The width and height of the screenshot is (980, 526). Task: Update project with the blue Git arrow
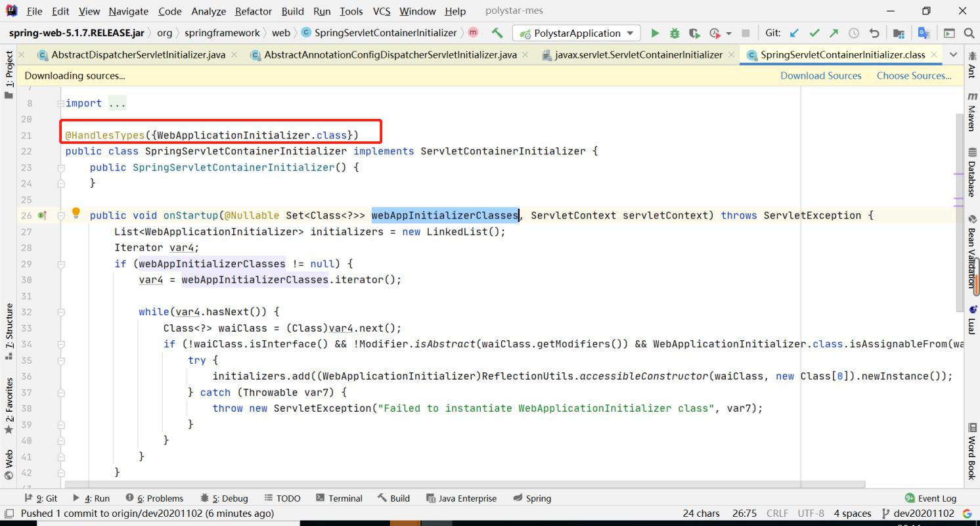click(x=794, y=33)
